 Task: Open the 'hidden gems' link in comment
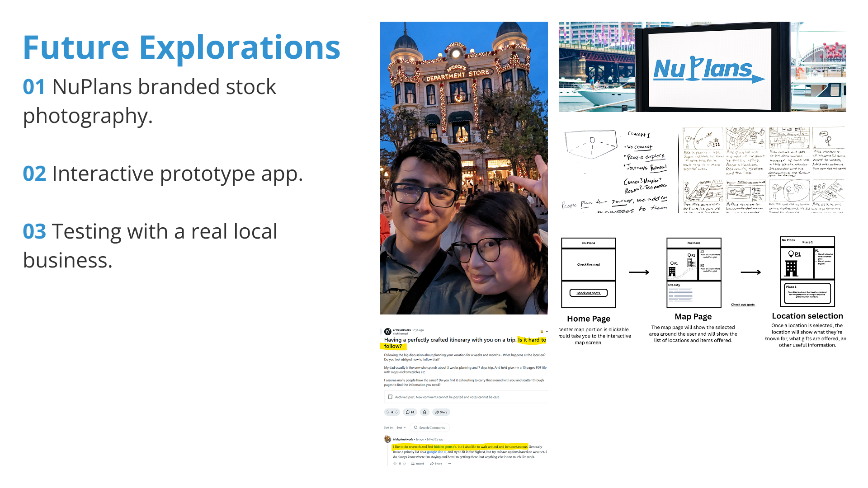pyautogui.click(x=444, y=447)
